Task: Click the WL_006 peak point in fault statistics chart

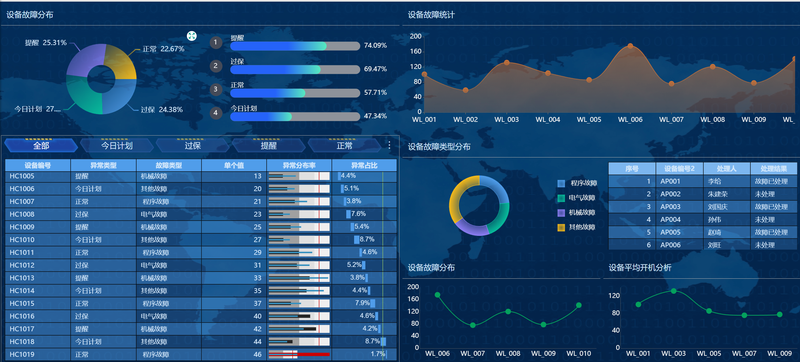Action: coord(631,46)
